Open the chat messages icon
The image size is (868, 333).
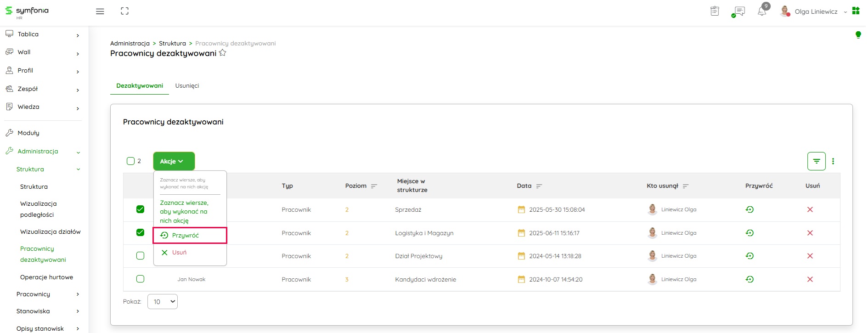coord(739,11)
